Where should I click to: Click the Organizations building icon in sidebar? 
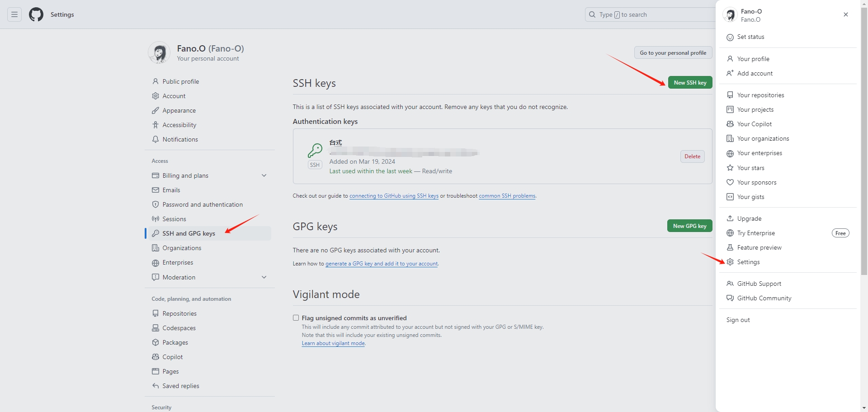tap(156, 248)
